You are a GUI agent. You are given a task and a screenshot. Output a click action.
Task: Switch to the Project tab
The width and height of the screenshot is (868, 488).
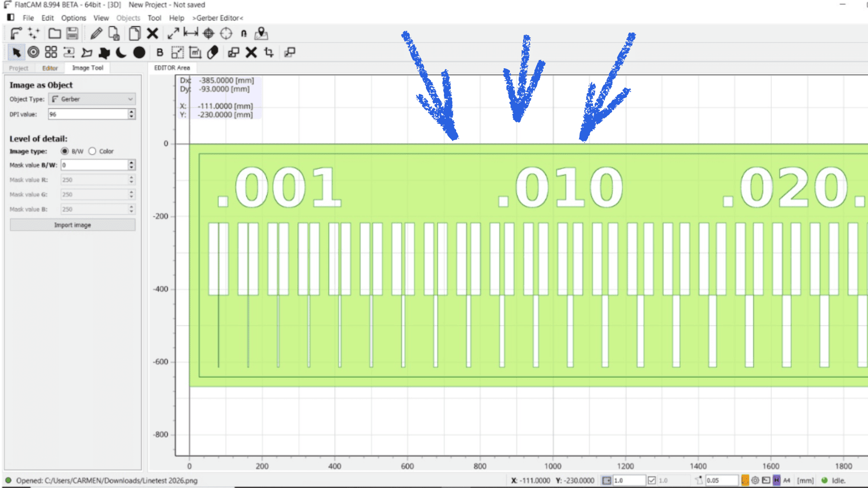tap(19, 68)
